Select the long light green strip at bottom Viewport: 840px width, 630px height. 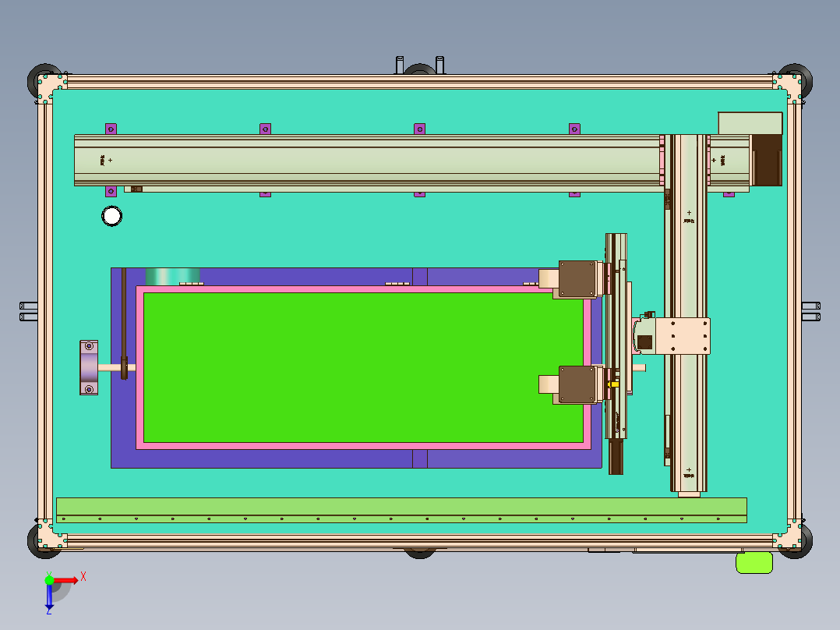tap(401, 510)
